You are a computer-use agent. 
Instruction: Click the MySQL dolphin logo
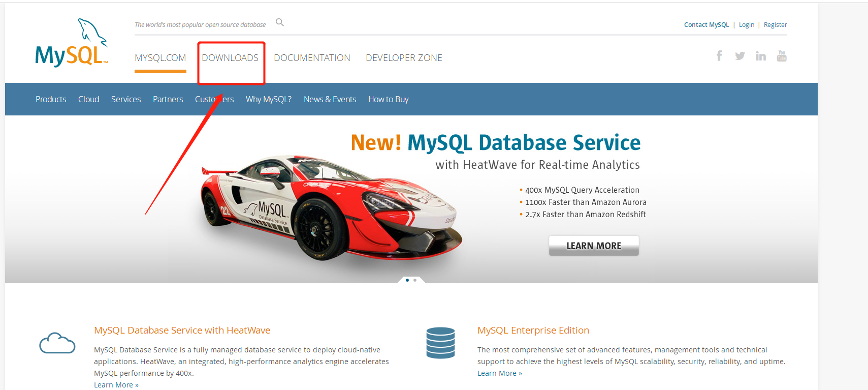(x=72, y=43)
